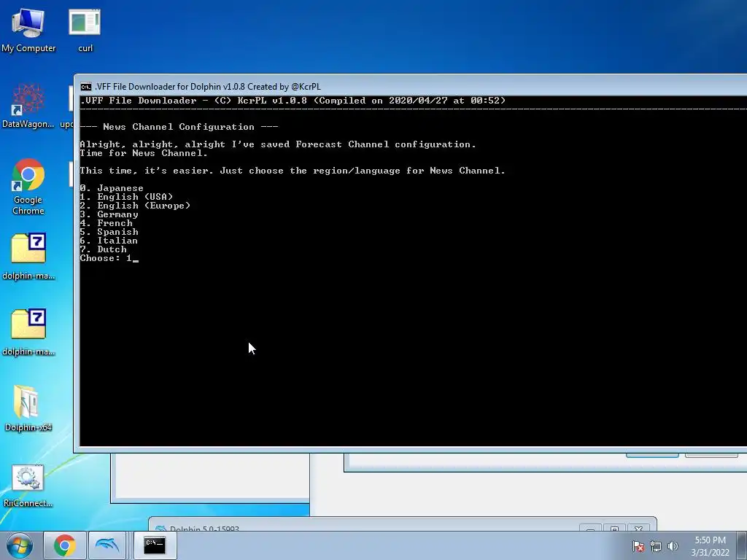Image resolution: width=747 pixels, height=560 pixels.
Task: Open Chrome from the taskbar
Action: [x=65, y=545]
